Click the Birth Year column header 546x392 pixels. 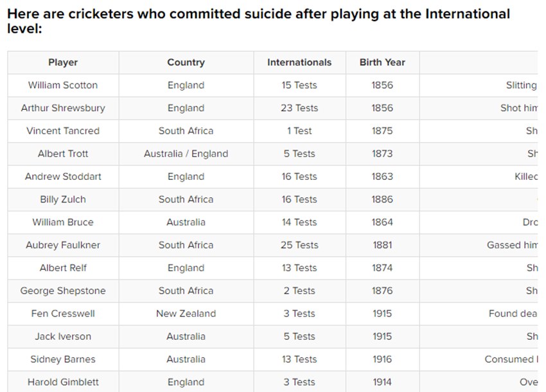point(382,62)
